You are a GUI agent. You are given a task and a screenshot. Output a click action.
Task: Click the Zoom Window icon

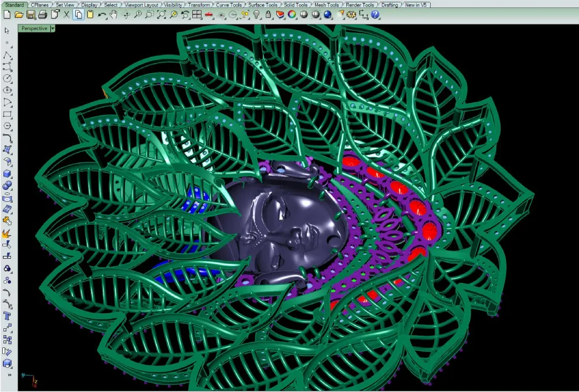click(x=149, y=14)
